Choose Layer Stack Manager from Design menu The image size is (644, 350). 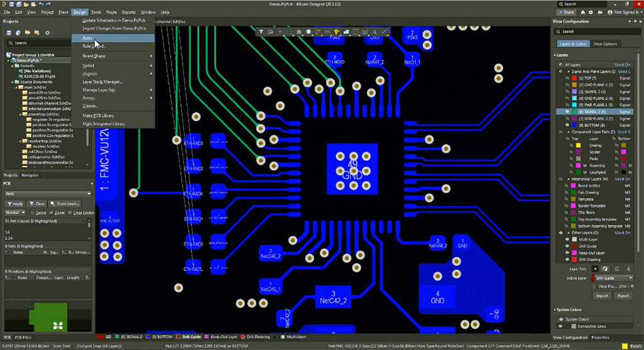coord(102,82)
